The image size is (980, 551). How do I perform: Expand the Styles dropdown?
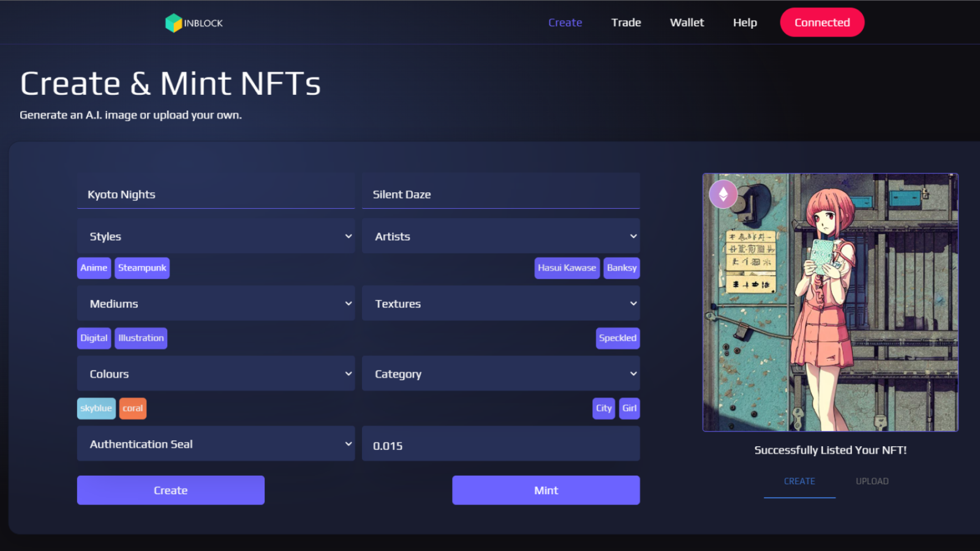216,236
